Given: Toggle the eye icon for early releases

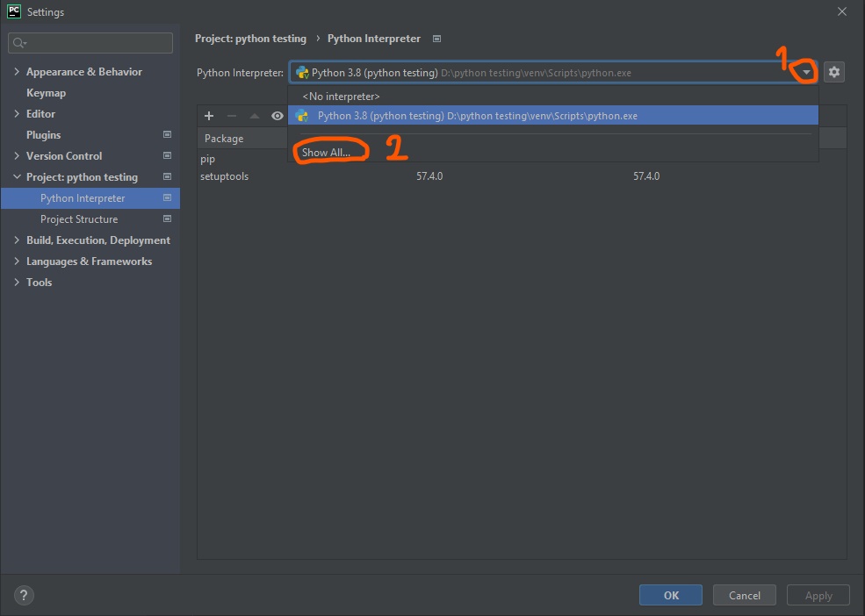Looking at the screenshot, I should 278,116.
